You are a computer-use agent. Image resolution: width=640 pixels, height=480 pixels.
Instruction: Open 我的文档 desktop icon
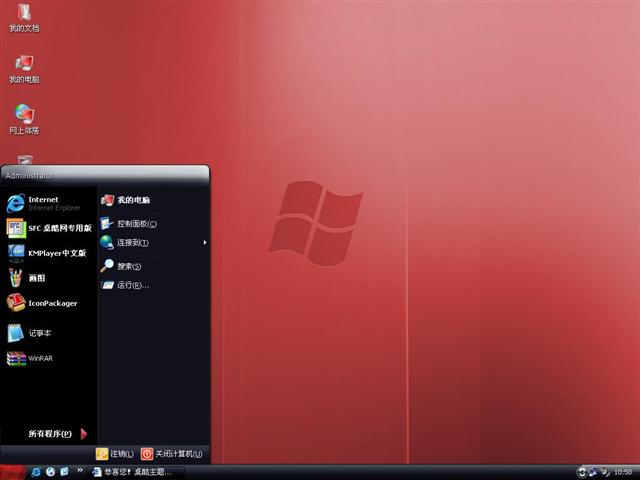coord(24,18)
